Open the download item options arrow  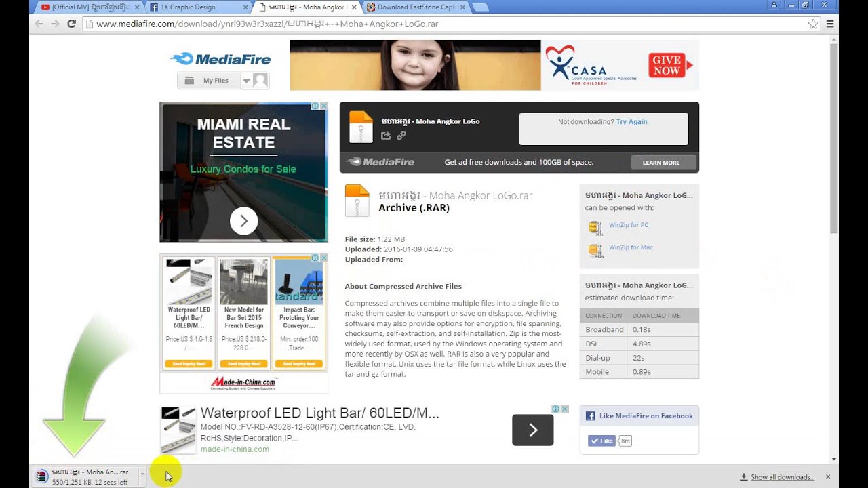pos(142,476)
